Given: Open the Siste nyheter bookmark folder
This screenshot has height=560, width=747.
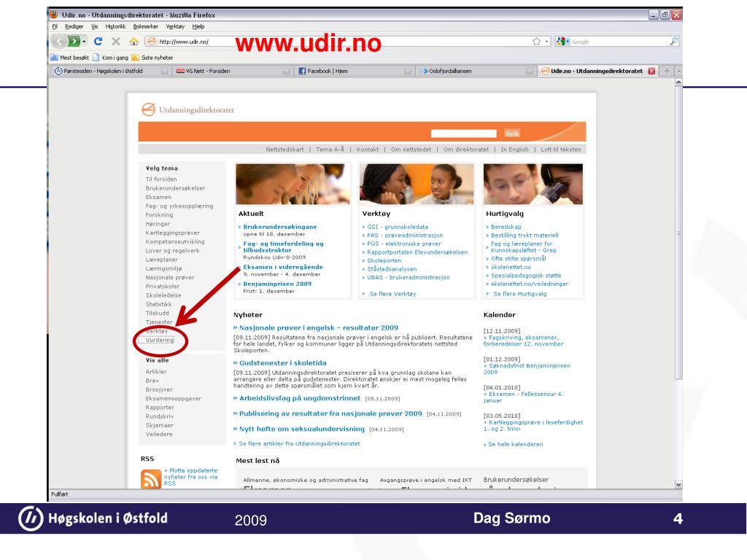Looking at the screenshot, I should point(152,58).
